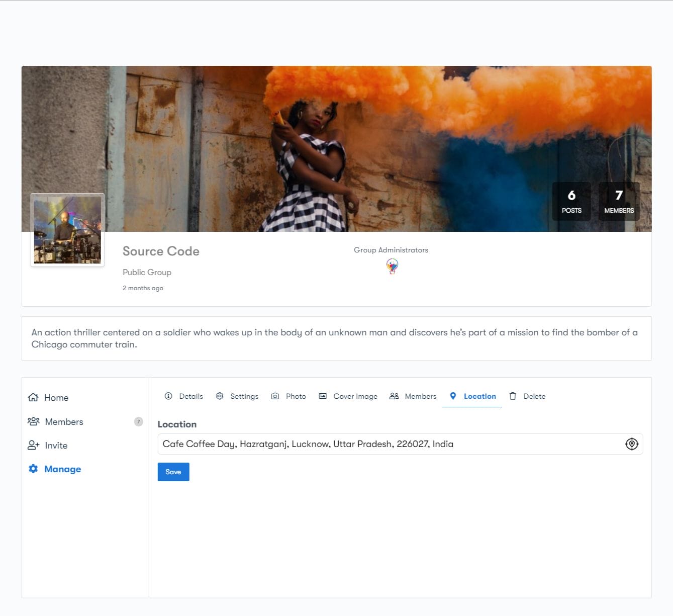Click the Manage gear icon in sidebar
This screenshot has width=673, height=616.
click(x=33, y=469)
